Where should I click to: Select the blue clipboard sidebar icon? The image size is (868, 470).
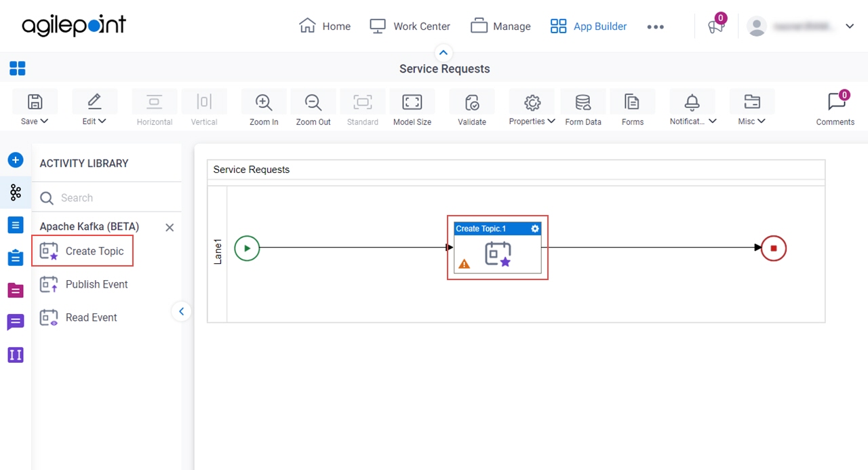point(16,258)
